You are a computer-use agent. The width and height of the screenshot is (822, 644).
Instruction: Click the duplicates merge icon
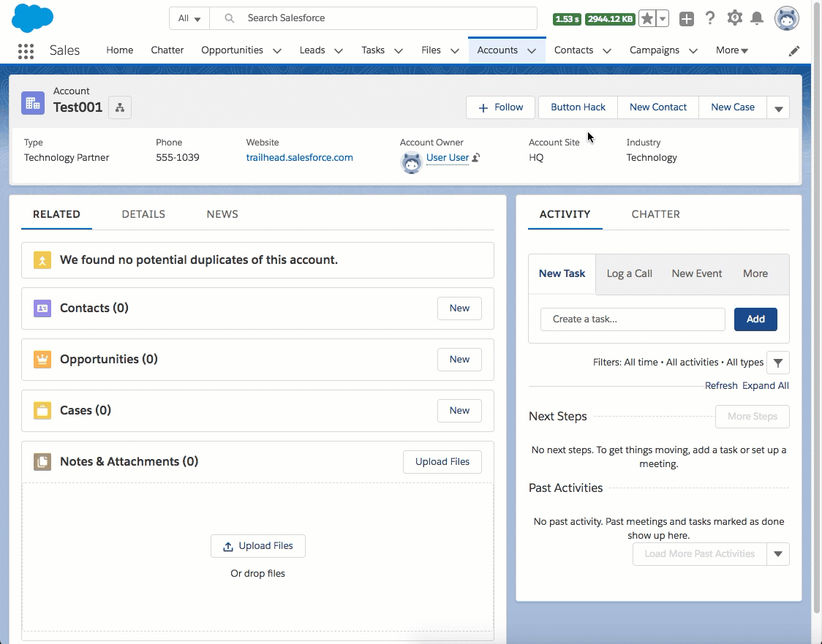(42, 260)
